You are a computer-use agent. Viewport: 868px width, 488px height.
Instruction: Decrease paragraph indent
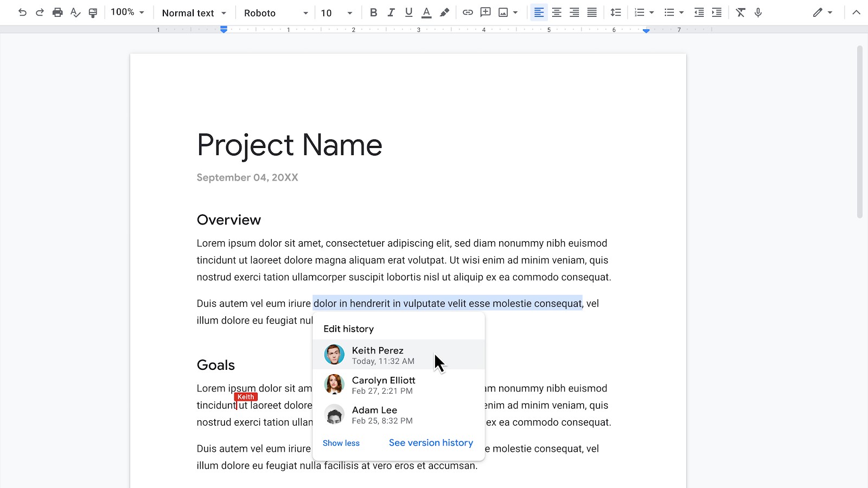click(x=699, y=12)
